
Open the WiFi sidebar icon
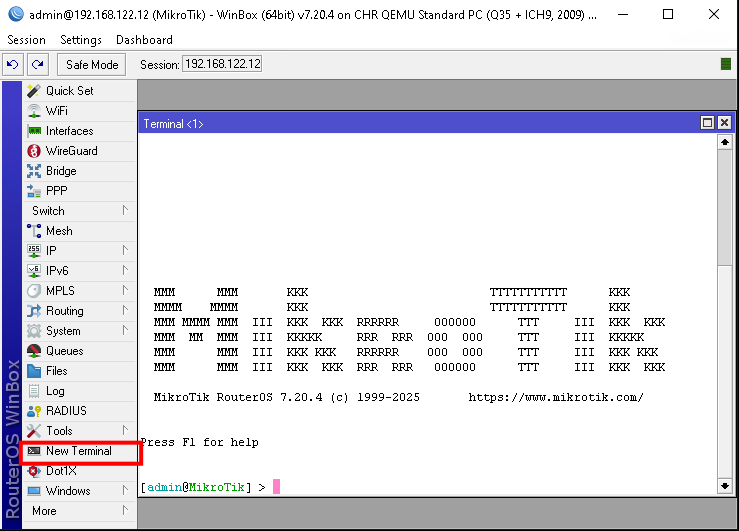click(x=34, y=111)
